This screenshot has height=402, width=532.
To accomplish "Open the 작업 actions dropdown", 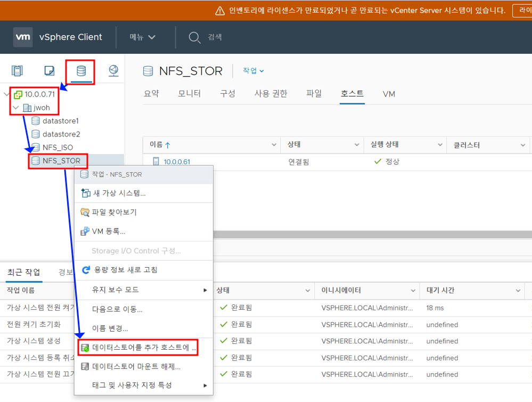I will [253, 71].
